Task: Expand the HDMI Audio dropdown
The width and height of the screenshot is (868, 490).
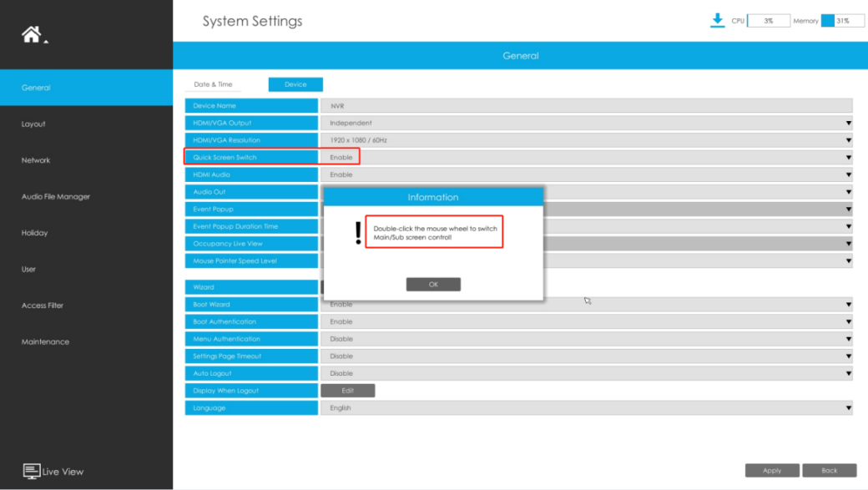Action: click(x=586, y=174)
